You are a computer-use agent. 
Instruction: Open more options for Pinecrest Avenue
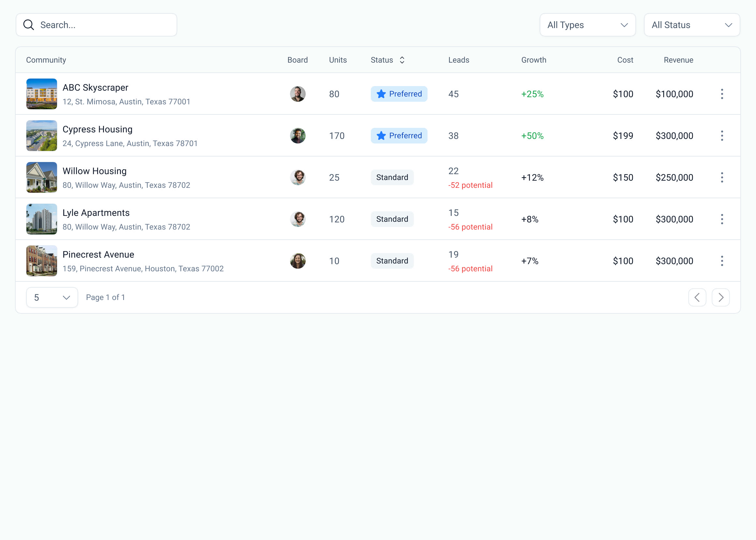tap(722, 261)
